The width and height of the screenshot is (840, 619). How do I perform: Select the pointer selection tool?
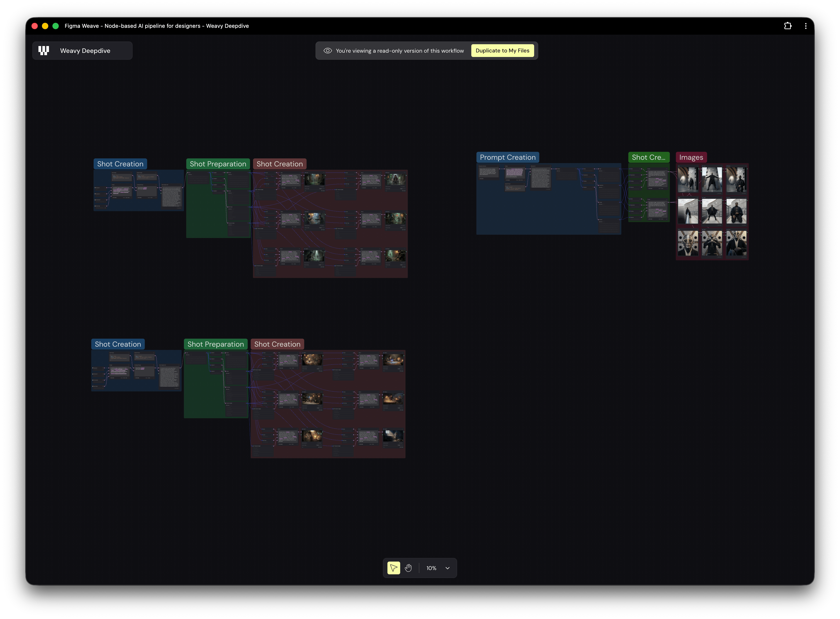[x=393, y=568]
